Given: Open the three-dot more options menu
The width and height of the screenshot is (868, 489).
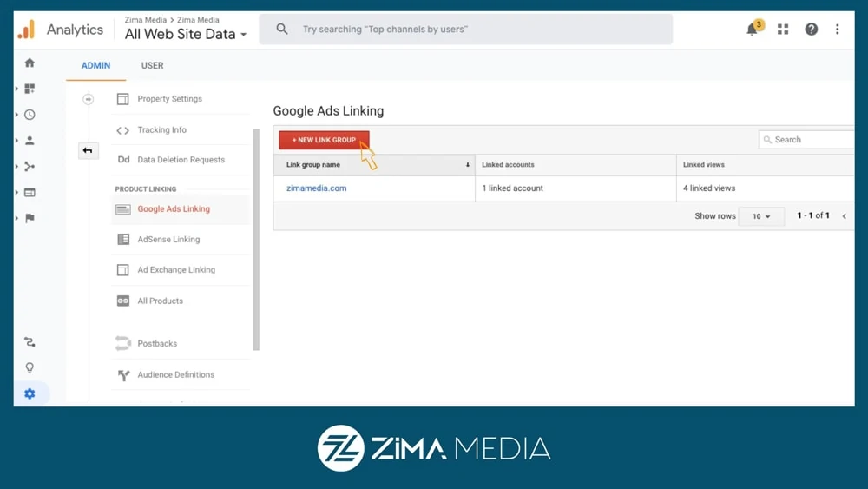Looking at the screenshot, I should click(x=837, y=30).
